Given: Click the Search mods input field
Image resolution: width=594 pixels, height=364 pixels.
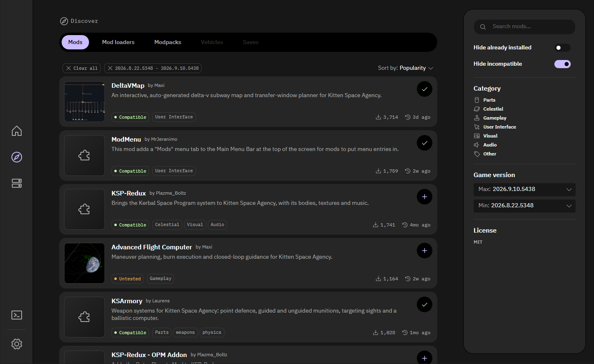Looking at the screenshot, I should tap(525, 27).
